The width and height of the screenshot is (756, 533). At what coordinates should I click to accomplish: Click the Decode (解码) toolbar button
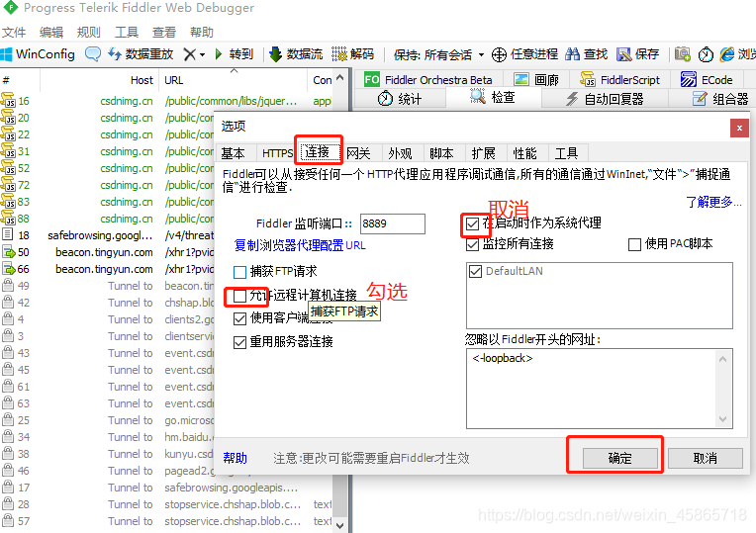tap(353, 54)
